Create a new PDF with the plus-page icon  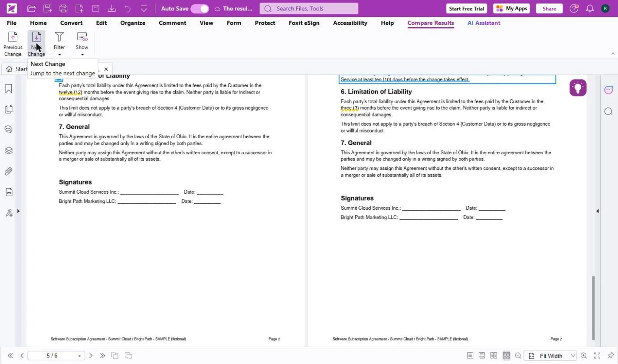click(79, 9)
